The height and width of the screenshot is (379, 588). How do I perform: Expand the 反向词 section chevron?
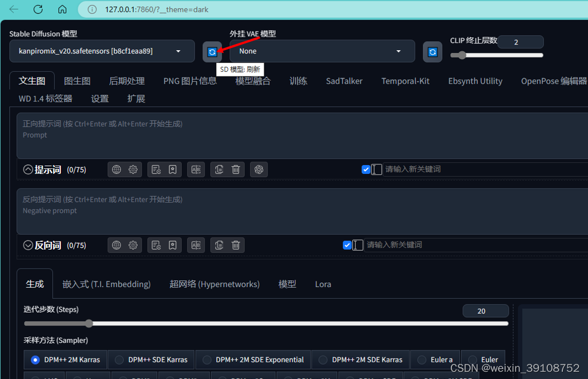28,245
